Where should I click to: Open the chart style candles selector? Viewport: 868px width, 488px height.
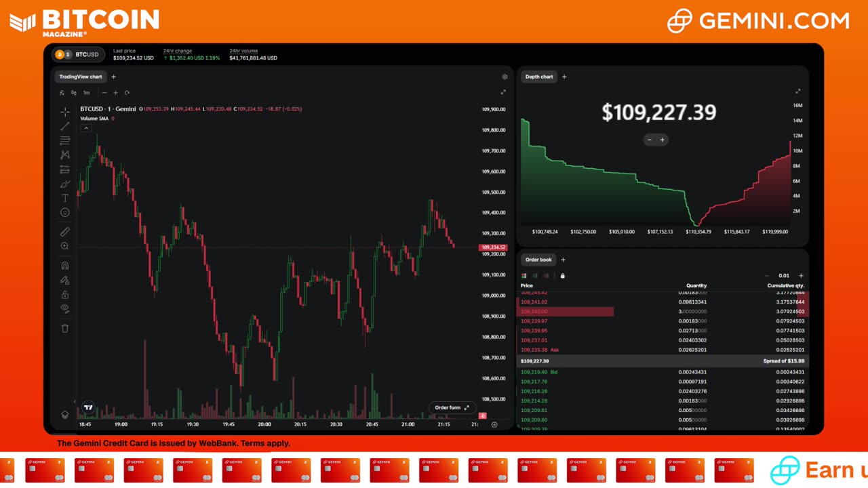(74, 93)
